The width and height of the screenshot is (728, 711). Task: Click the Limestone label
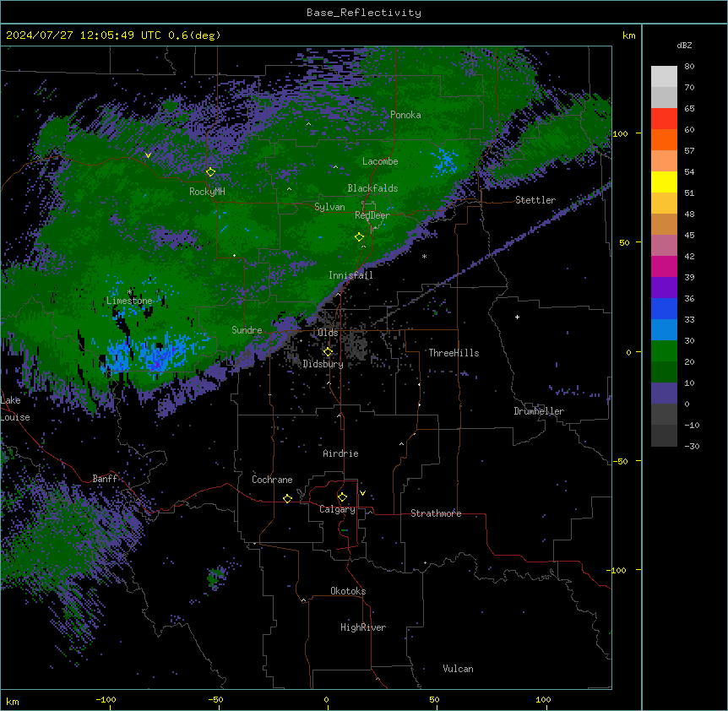[x=129, y=301]
